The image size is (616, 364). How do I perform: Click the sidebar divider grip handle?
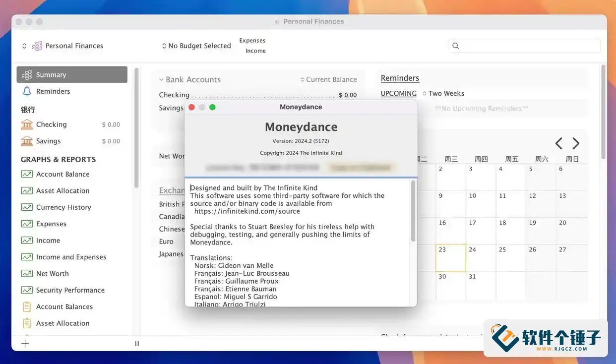pos(137,344)
